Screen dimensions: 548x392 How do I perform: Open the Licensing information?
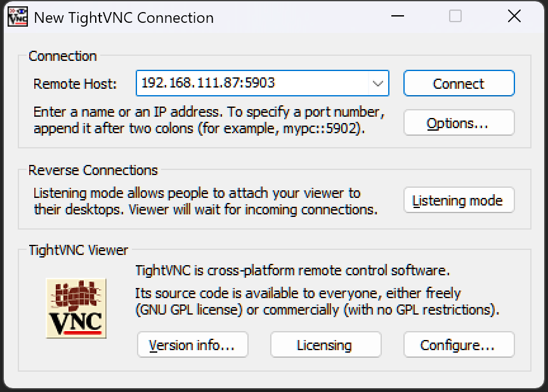coord(325,345)
